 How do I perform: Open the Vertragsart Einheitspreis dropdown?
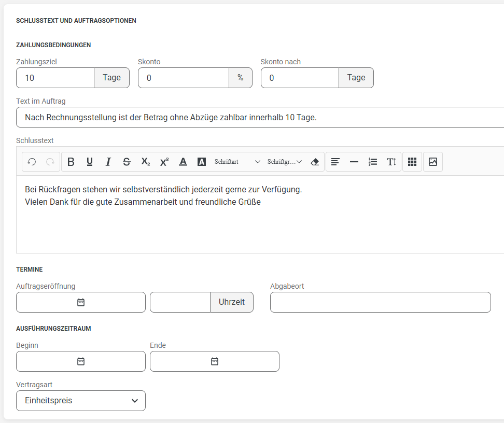pos(81,401)
